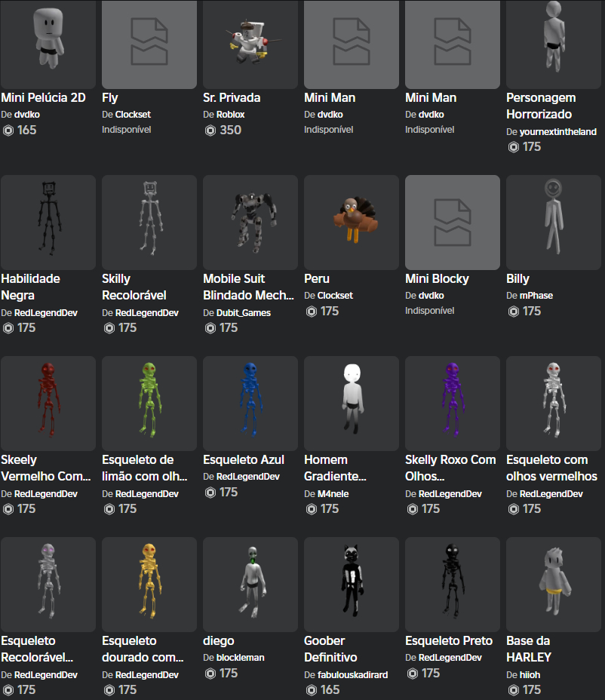Click the Robux icon under Billy
Viewport: 605px width, 700px height.
click(x=514, y=312)
